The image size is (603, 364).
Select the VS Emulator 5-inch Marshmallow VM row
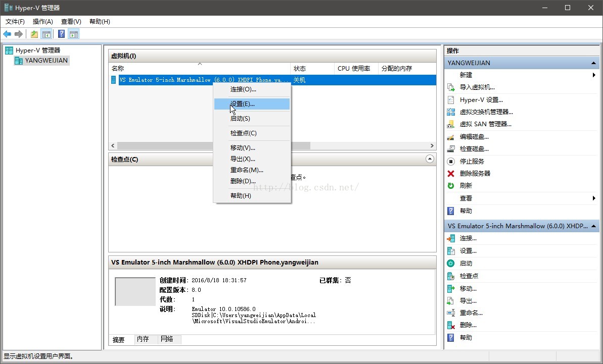273,80
